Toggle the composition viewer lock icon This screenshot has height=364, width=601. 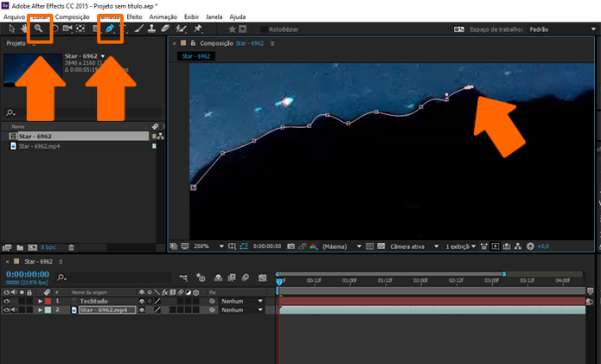pos(193,43)
